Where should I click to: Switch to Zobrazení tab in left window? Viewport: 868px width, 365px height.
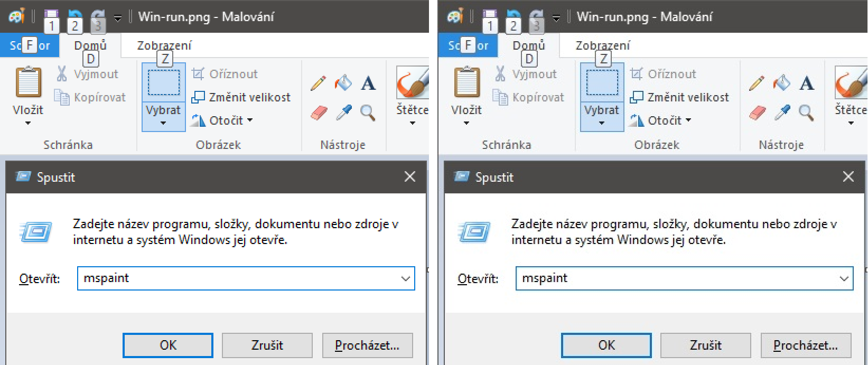pyautogui.click(x=164, y=45)
